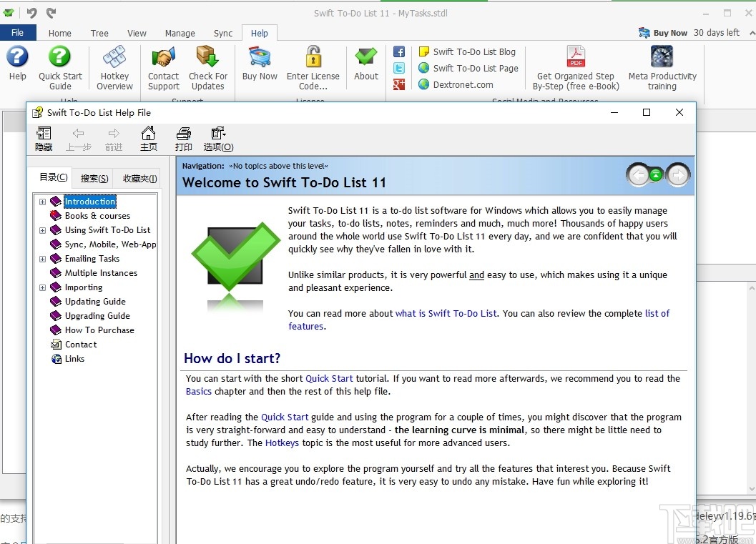Select Sync, Mobile, Web-App topic
Screen dimensions: 756x544
point(110,244)
